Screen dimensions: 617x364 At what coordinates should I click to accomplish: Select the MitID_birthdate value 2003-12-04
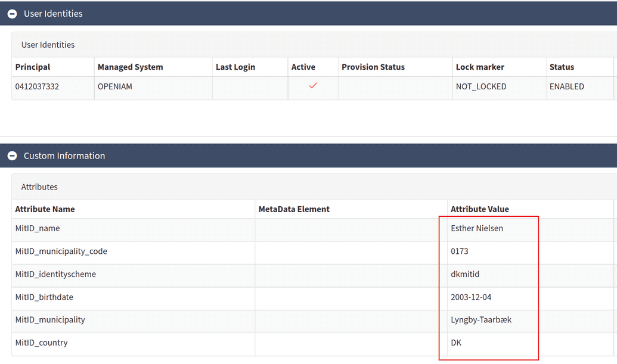tap(471, 297)
